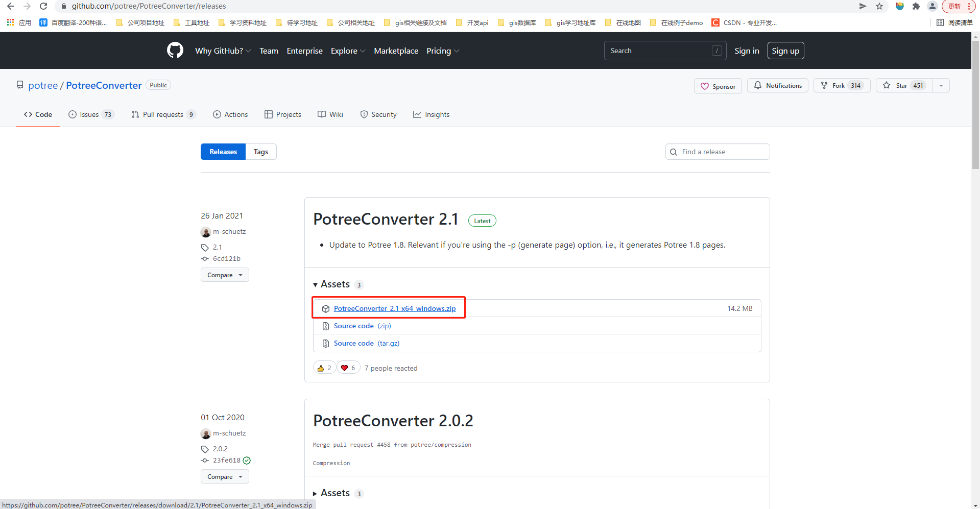Screen dimensions: 980x509
Task: Toggle the heart reaction on release 2.1
Action: click(x=348, y=367)
